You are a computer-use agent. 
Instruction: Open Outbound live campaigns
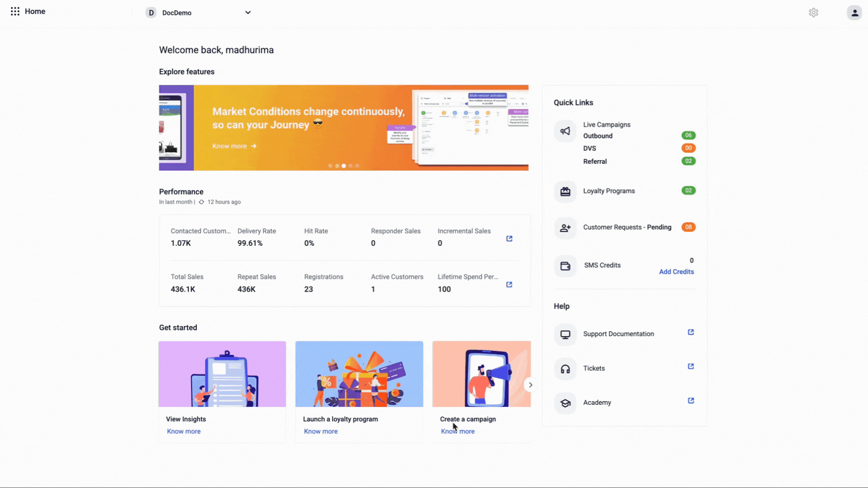[598, 136]
